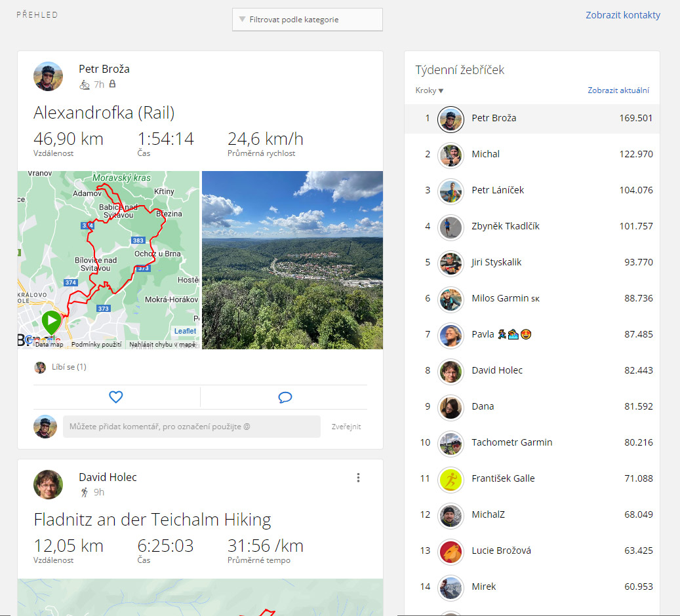Click the lock privacy icon under Petr Broža
680x616 pixels.
pyautogui.click(x=112, y=84)
